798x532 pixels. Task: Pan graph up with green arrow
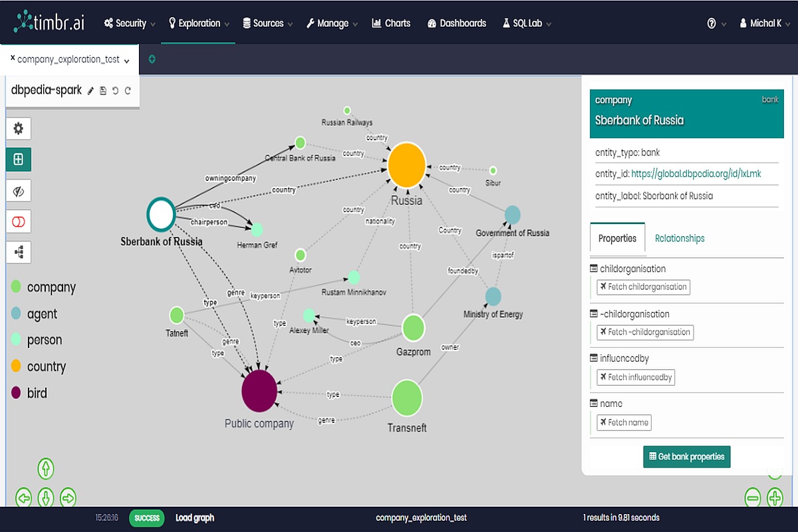click(45, 469)
